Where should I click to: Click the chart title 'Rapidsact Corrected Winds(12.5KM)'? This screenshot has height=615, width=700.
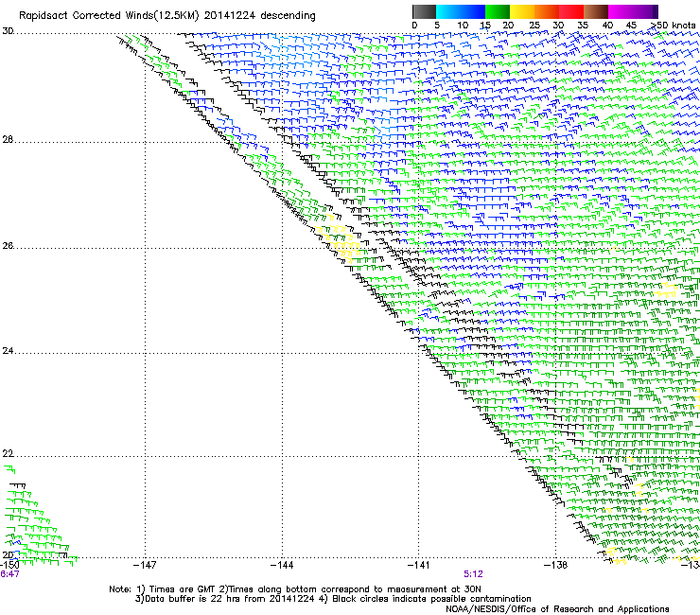(109, 16)
